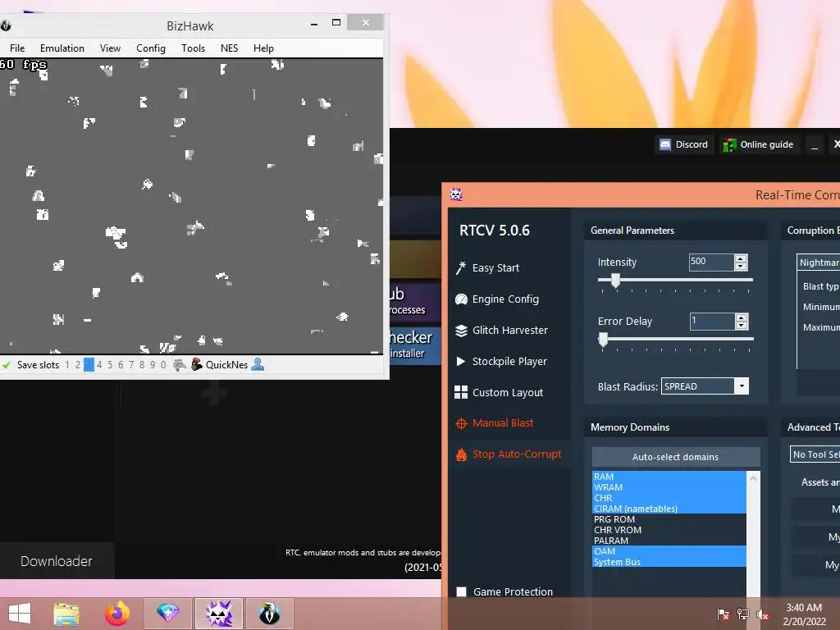Viewport: 840px width, 630px height.
Task: Decrease Error Delay with down spinner arrow
Action: tap(742, 325)
